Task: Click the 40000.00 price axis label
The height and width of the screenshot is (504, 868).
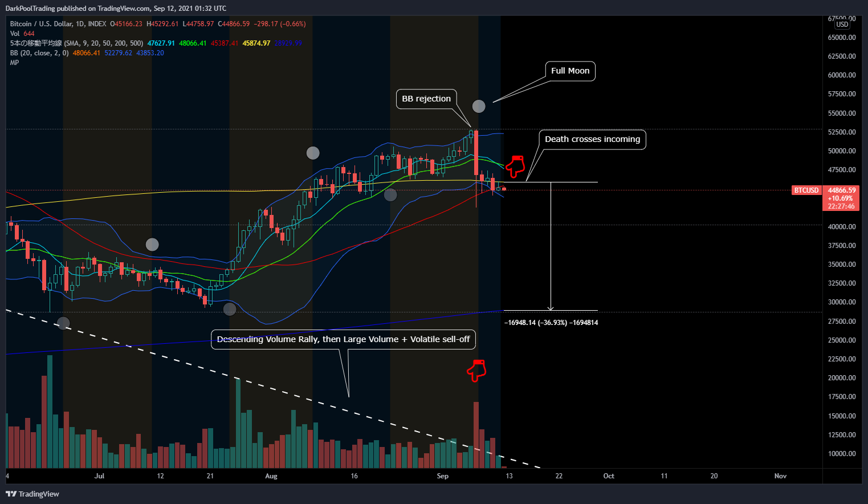Action: [842, 227]
